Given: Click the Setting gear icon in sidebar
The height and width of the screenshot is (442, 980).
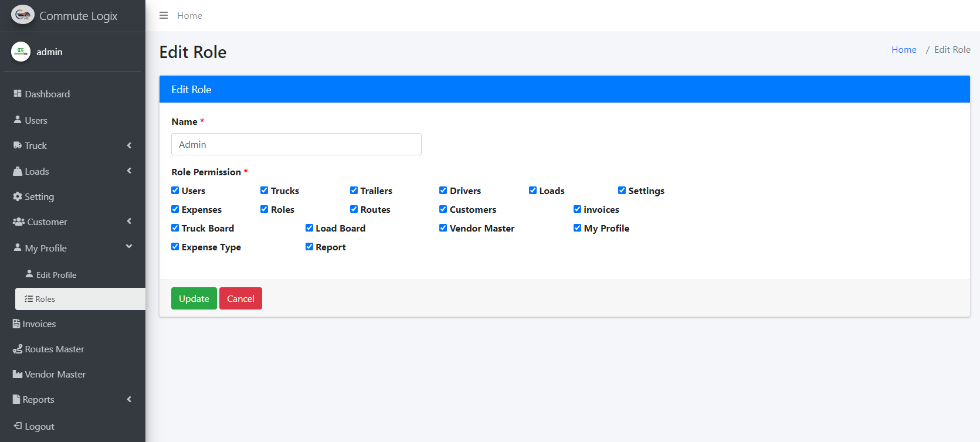Looking at the screenshot, I should click(x=18, y=196).
